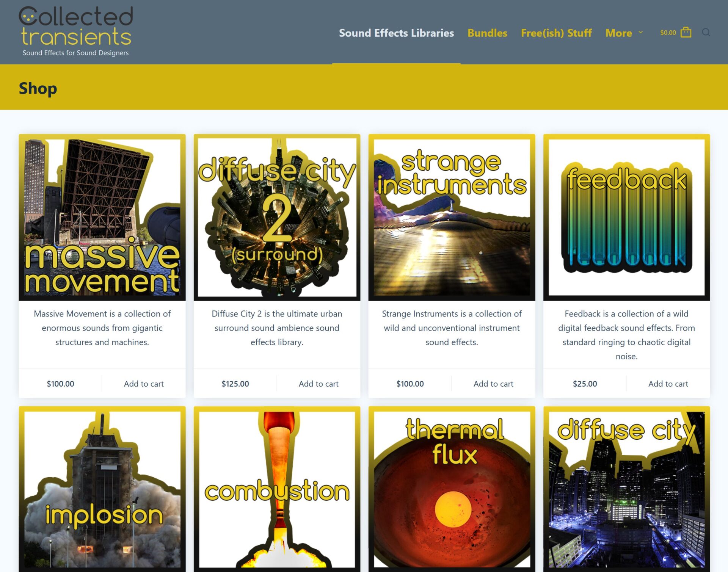Go to the Bundles page

click(x=487, y=33)
